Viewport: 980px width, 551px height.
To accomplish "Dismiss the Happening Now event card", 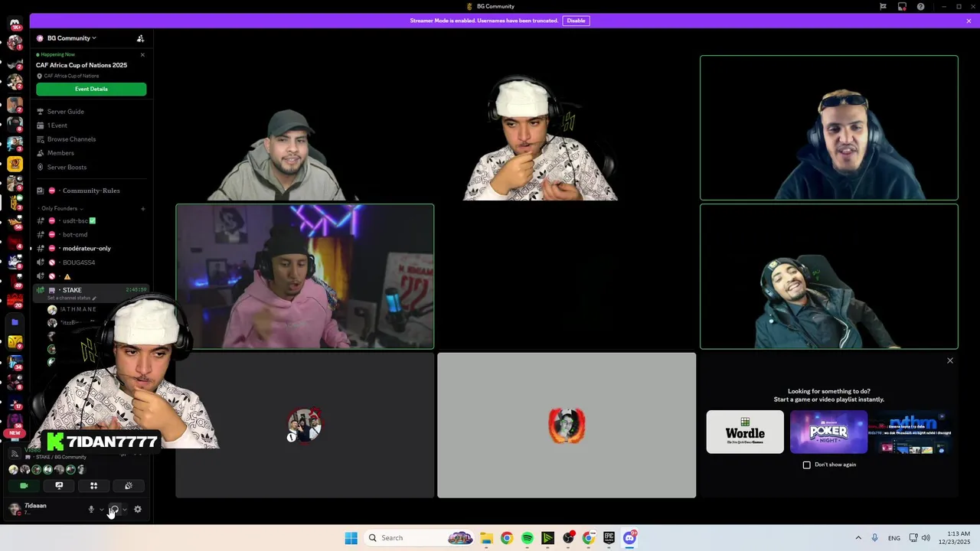I will (142, 55).
